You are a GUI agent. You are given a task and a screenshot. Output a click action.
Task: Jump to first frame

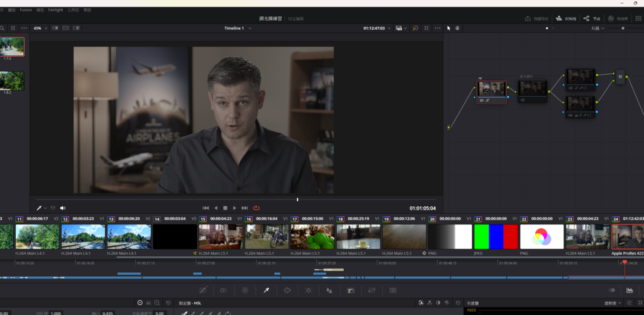tap(206, 208)
